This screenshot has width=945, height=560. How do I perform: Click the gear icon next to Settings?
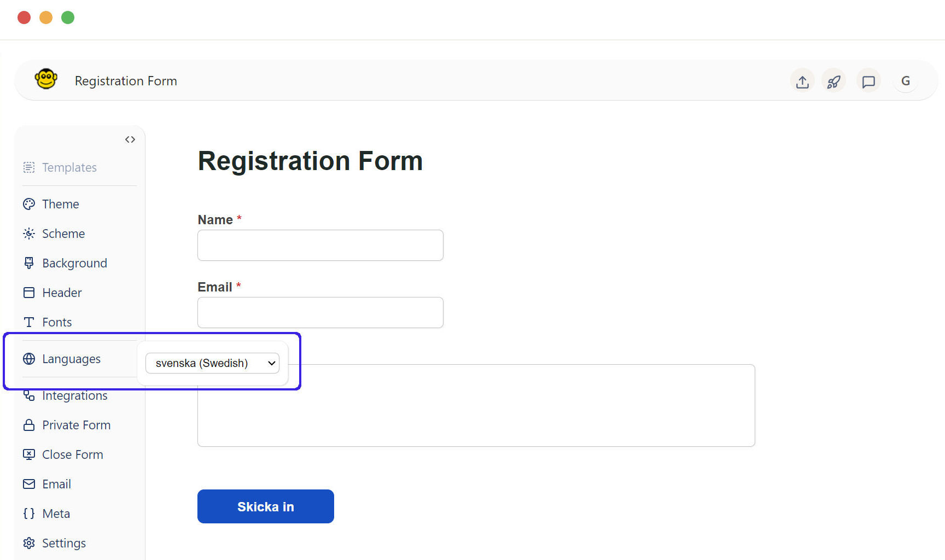29,543
